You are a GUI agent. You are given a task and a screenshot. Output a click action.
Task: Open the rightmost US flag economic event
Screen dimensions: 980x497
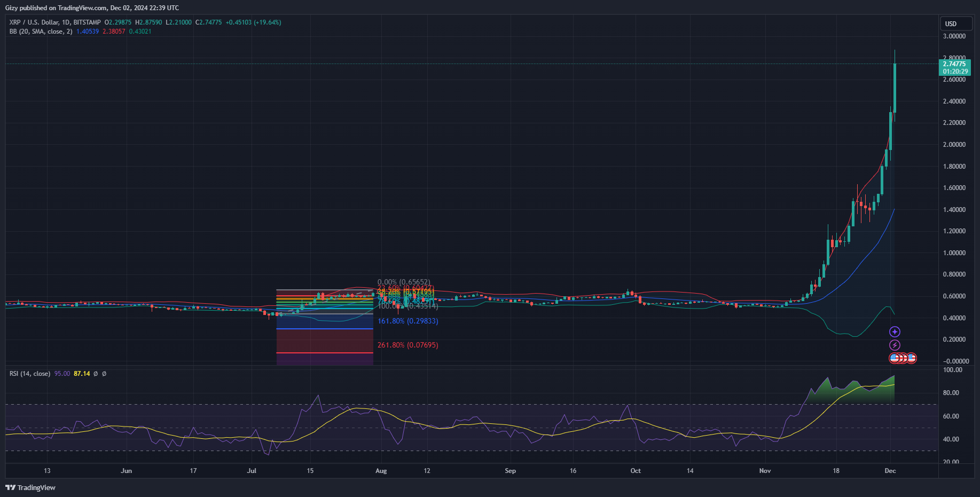[912, 358]
